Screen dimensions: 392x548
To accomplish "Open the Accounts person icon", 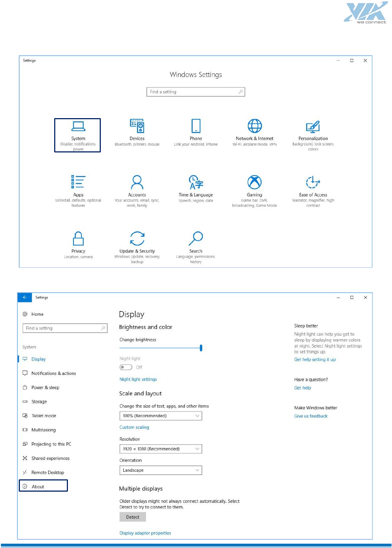I will (x=137, y=182).
